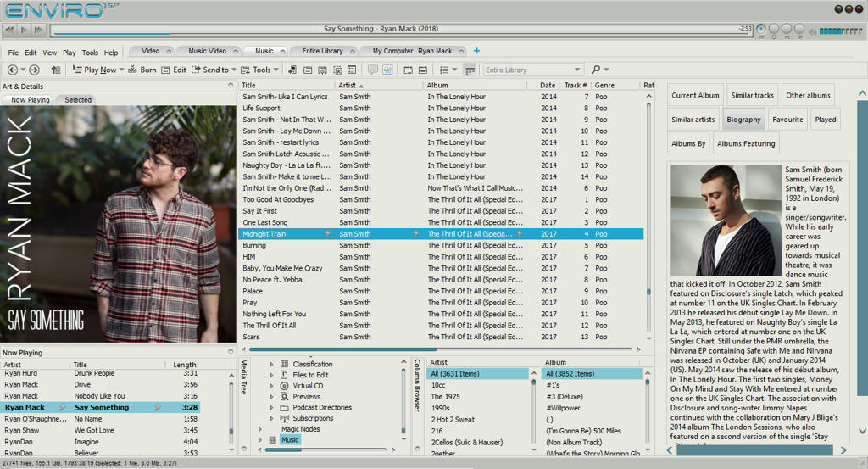Viewport: 868px width, 469px height.
Task: Click the Previews magnifier icon in Media Tree
Action: 285,396
